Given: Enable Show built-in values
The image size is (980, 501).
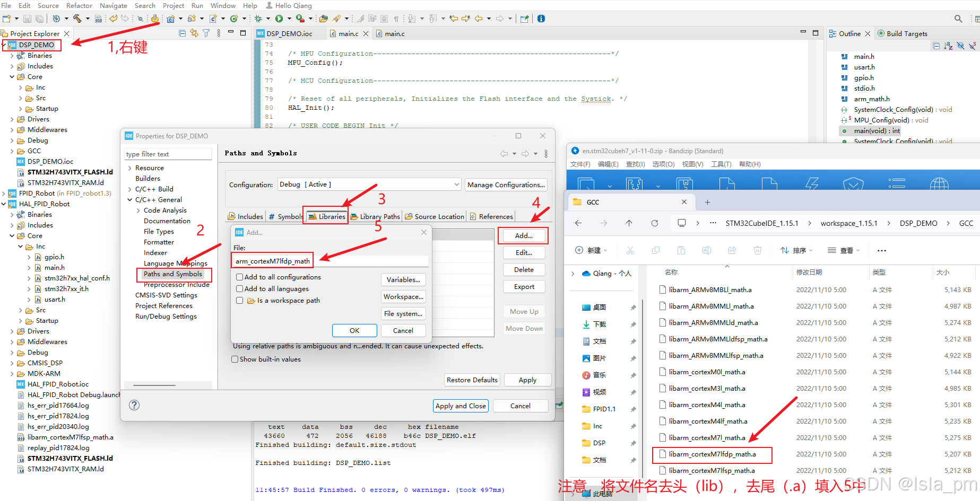Looking at the screenshot, I should coord(235,359).
